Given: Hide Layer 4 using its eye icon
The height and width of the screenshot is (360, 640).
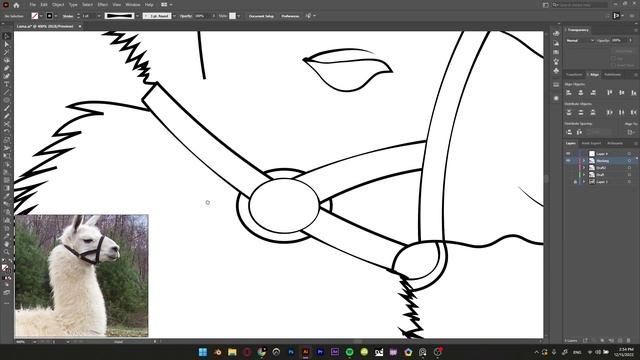Looking at the screenshot, I should pyautogui.click(x=568, y=153).
